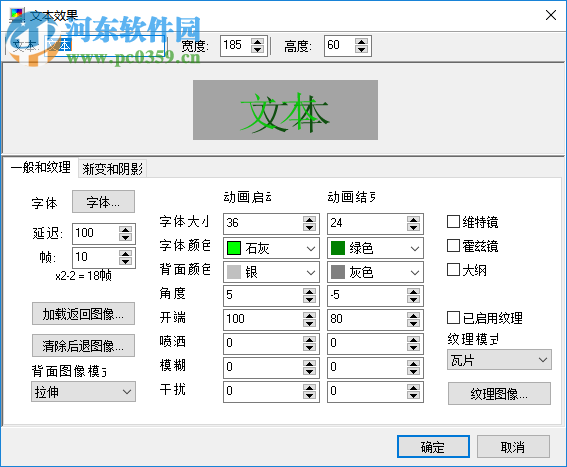This screenshot has width=567, height=467.
Task: Increase start font size 36
Action: (x=309, y=220)
